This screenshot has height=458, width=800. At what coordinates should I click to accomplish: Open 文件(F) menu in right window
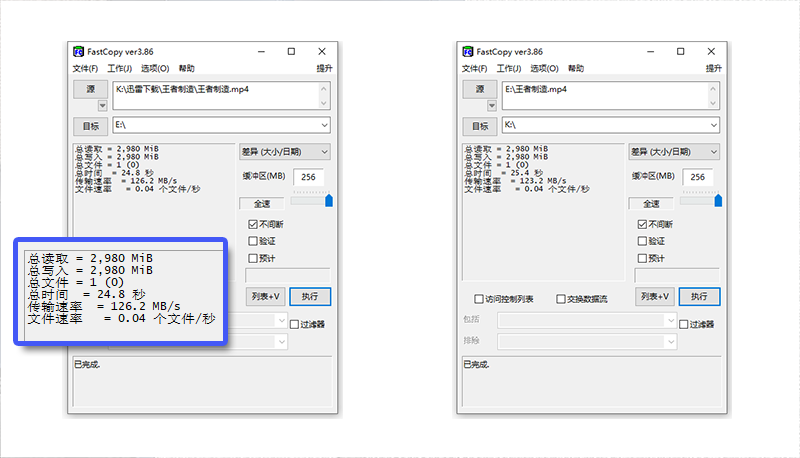(x=474, y=68)
